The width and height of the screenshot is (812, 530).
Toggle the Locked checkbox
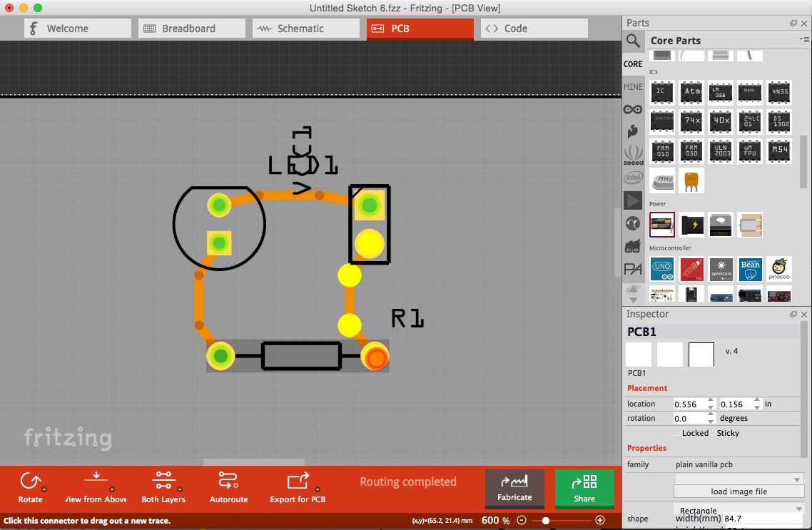coord(677,433)
